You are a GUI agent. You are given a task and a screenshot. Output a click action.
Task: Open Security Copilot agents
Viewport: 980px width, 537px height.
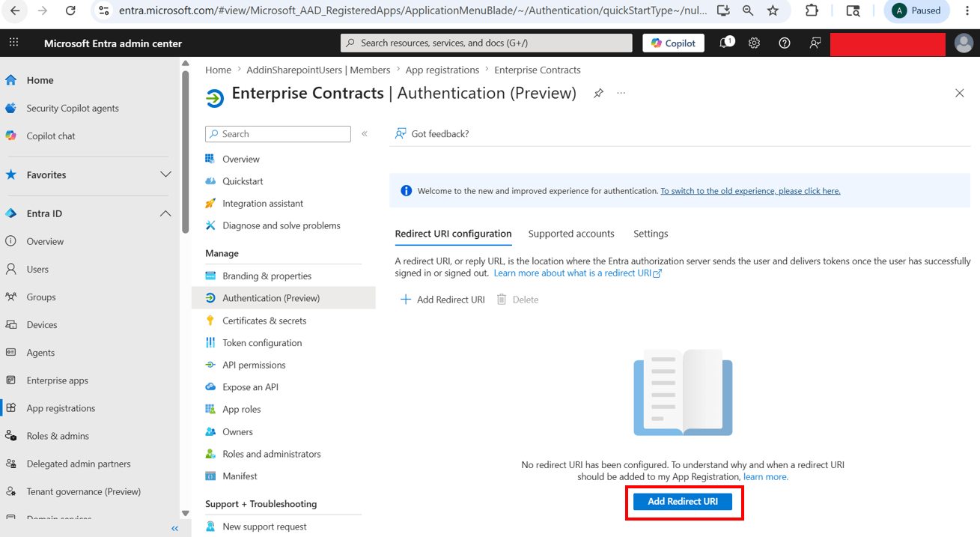pos(73,108)
